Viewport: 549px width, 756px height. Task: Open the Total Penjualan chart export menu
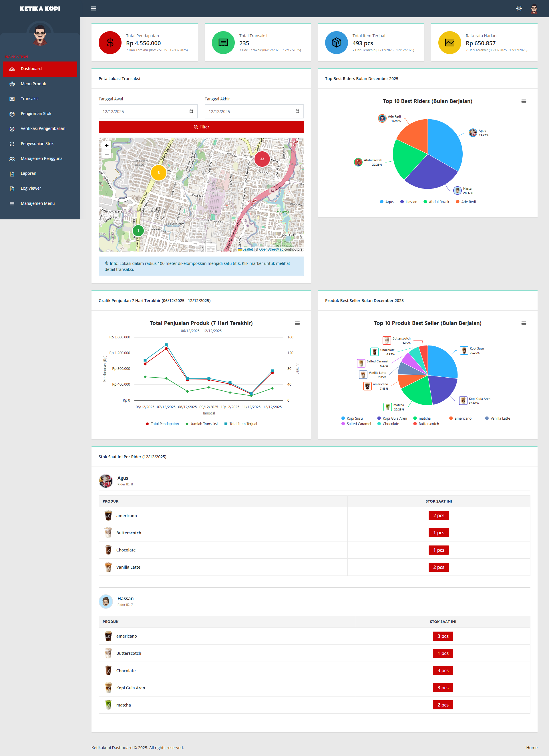click(297, 323)
